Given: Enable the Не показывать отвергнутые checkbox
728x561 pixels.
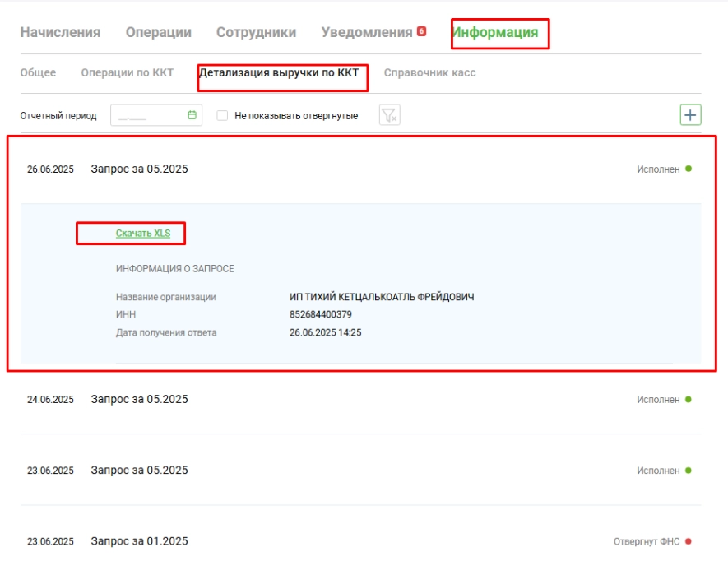Looking at the screenshot, I should (222, 116).
